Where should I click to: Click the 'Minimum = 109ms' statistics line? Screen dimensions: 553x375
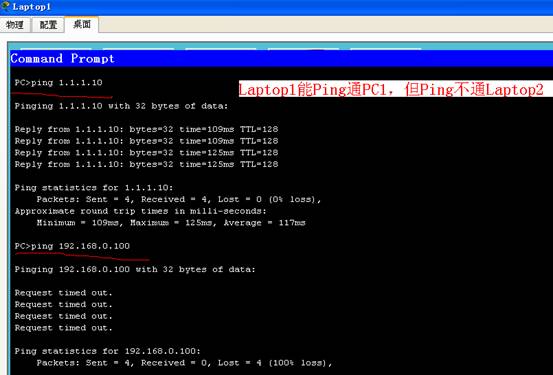[x=171, y=223]
